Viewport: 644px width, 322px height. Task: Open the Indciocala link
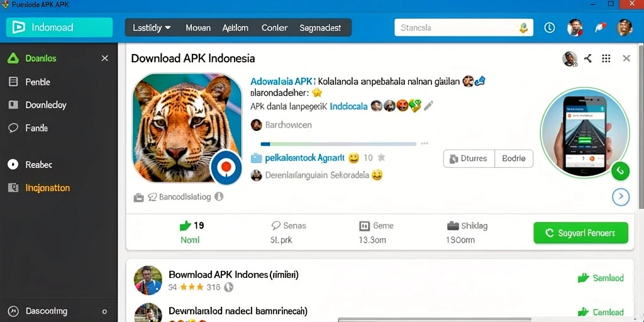pyautogui.click(x=348, y=106)
